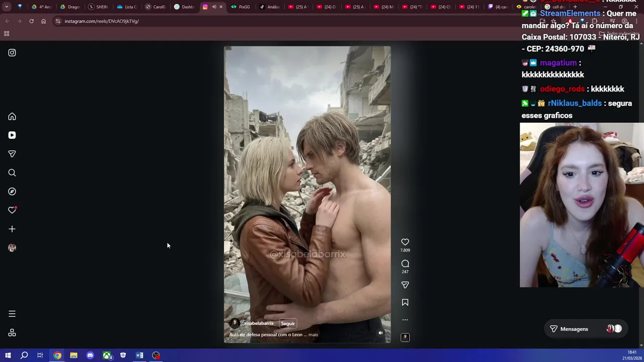Image resolution: width=644 pixels, height=362 pixels.
Task: Open Instagram home from sidebar house icon
Action: coord(12,117)
